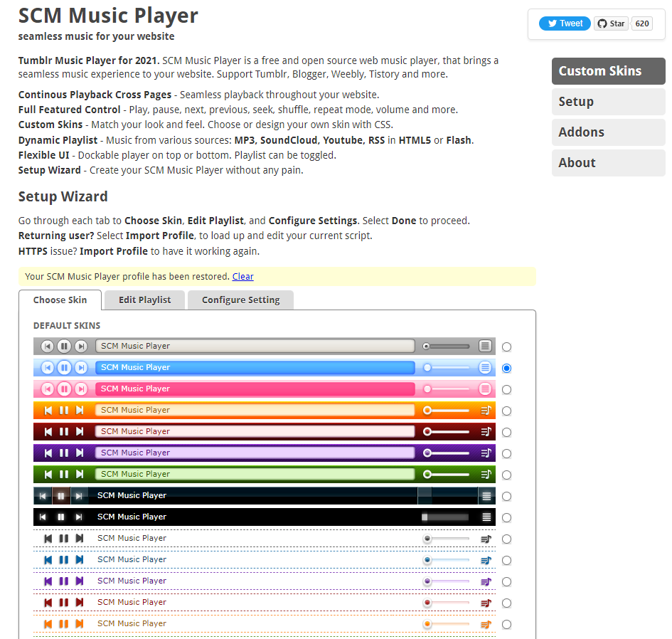Click the black music list icon on the dashed skin
Screen dimensions: 672x639
pos(486,539)
